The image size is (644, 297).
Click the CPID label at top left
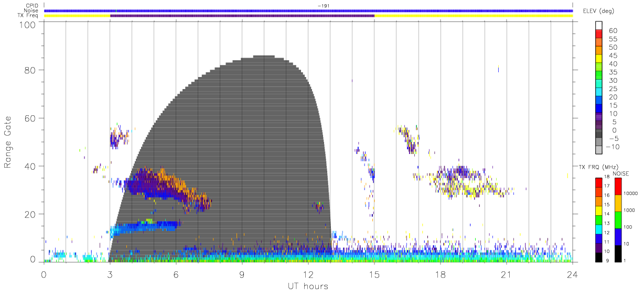point(33,6)
